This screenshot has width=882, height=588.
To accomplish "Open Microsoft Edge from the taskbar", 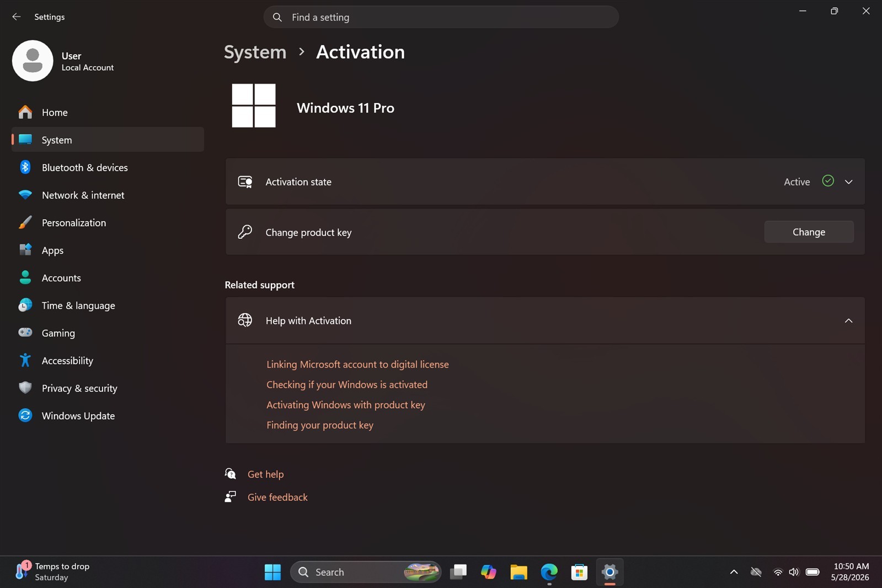I will pyautogui.click(x=549, y=572).
